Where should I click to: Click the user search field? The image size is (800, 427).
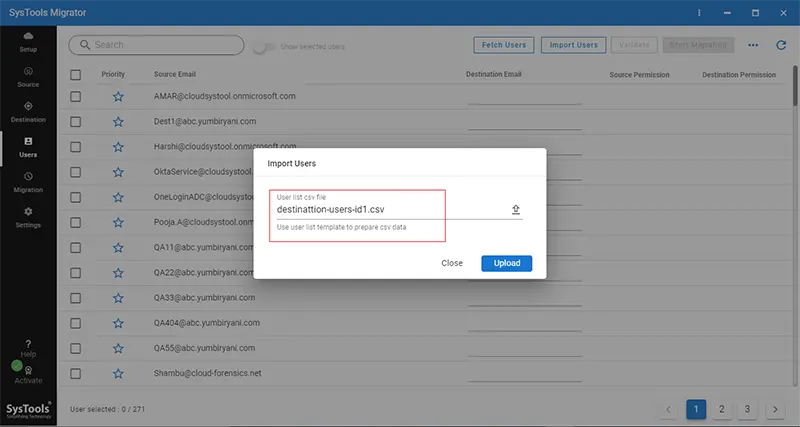click(157, 45)
